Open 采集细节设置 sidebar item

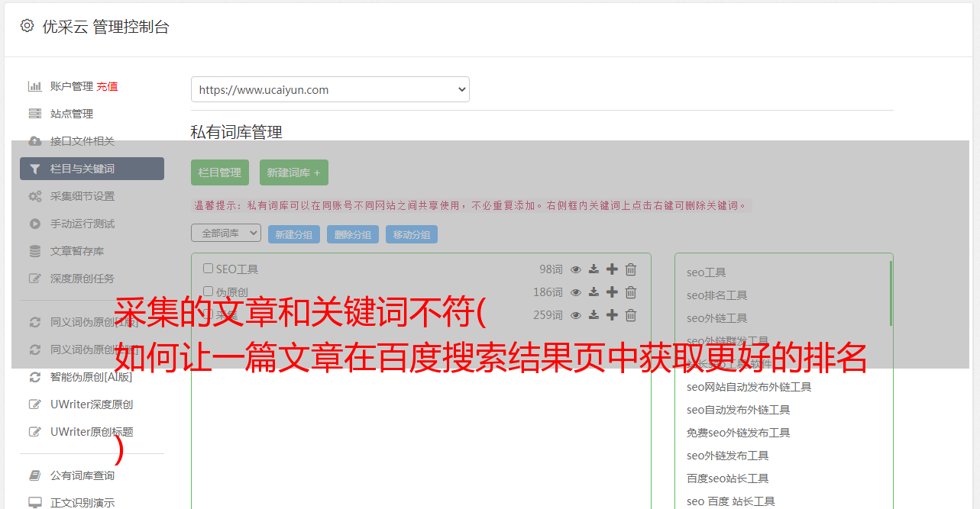click(x=82, y=196)
